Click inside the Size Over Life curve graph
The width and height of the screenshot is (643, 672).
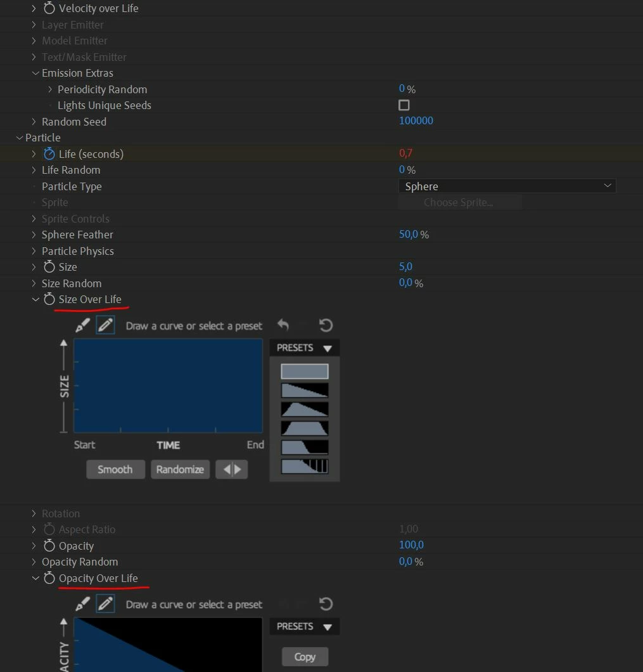coord(169,385)
